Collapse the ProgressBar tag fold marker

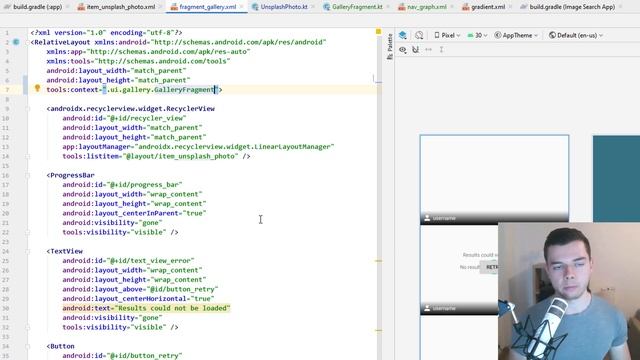coord(28,175)
